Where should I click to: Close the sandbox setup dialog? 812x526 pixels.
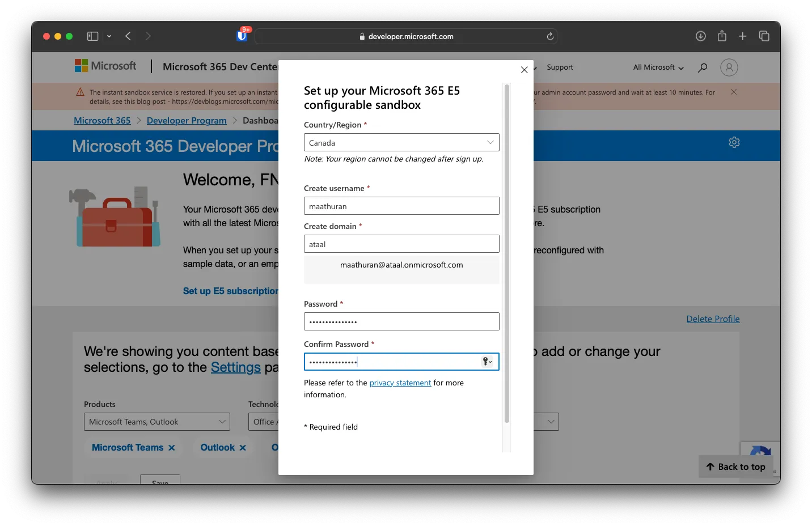pos(524,70)
